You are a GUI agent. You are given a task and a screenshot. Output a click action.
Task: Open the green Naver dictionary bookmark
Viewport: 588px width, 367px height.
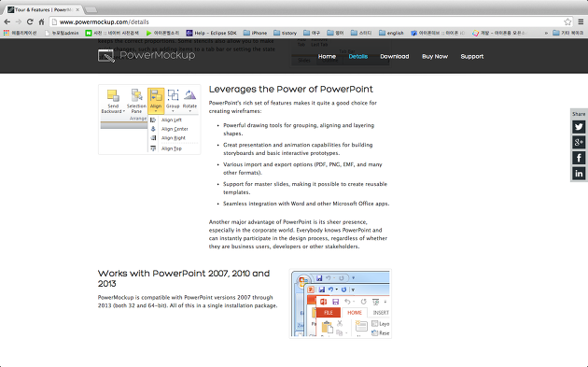pyautogui.click(x=112, y=33)
